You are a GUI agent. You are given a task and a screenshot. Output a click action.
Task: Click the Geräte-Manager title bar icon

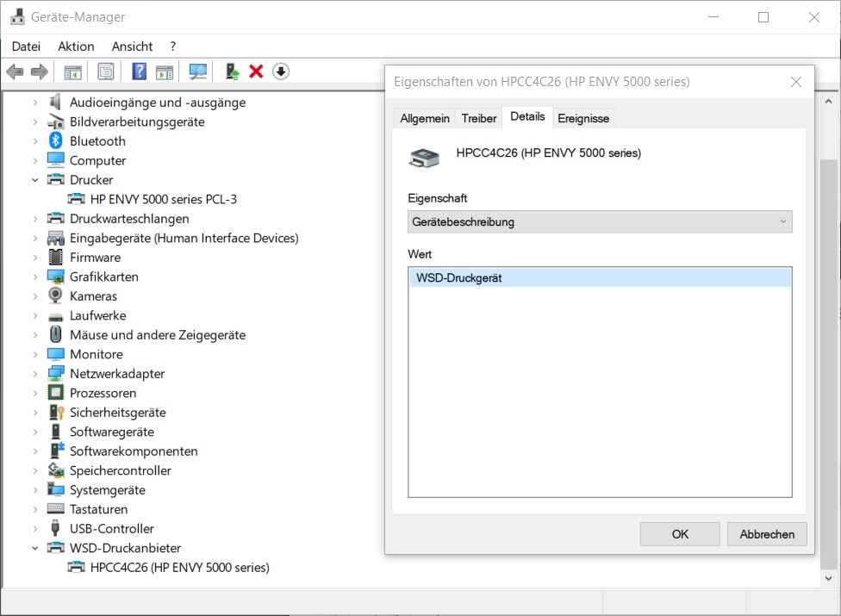[x=17, y=16]
